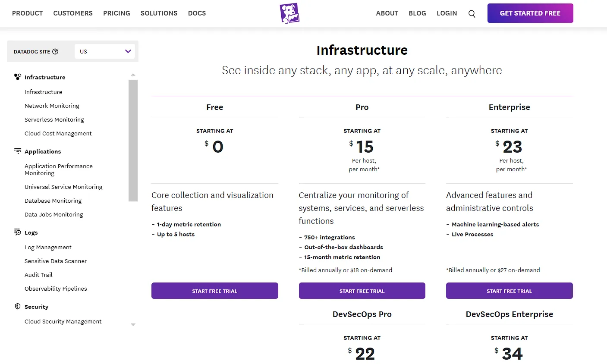
Task: Start free trial for Free plan
Action: coord(215,291)
